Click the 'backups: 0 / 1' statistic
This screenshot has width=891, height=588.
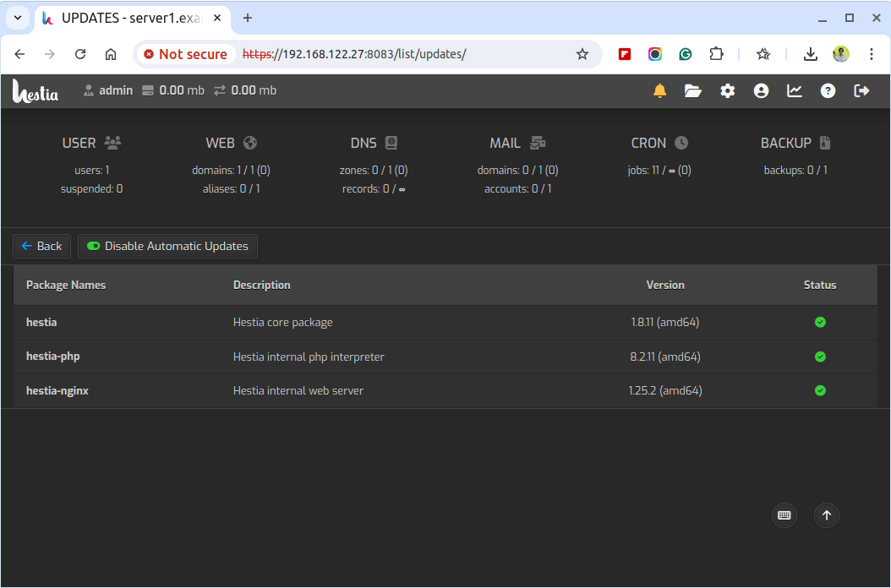[795, 170]
